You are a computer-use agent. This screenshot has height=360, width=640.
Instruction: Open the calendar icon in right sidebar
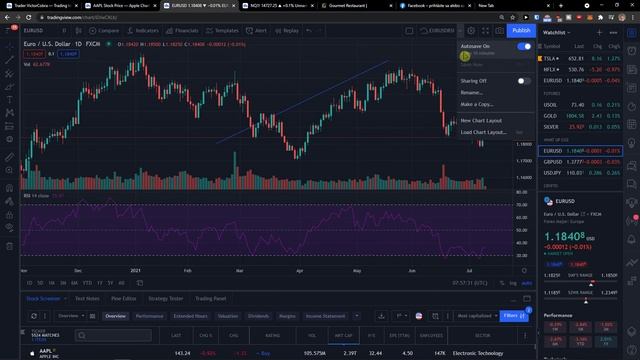(631, 124)
